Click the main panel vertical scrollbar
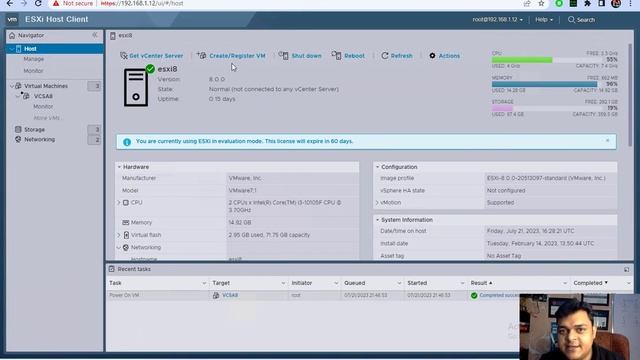The width and height of the screenshot is (640, 360). [631, 95]
